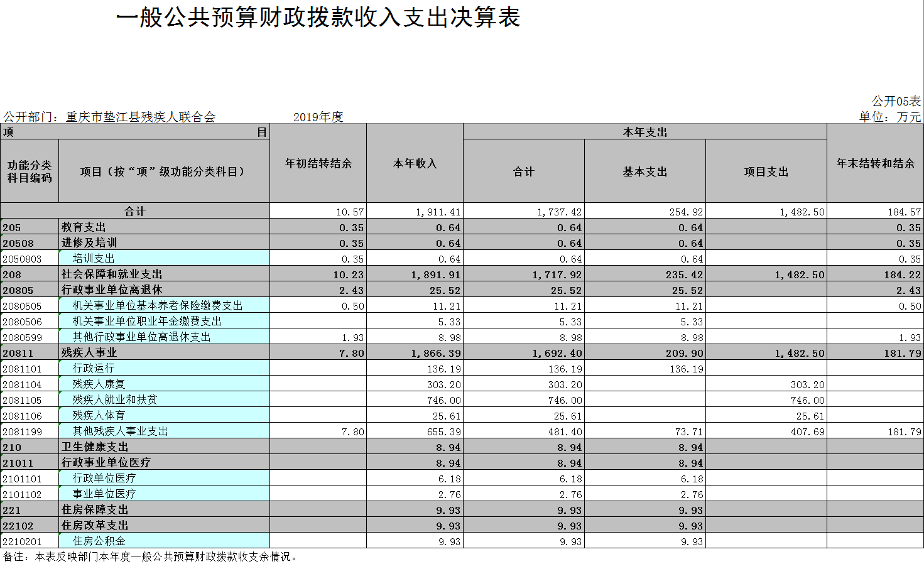Select the 残疾人康复 cell

(x=165, y=384)
